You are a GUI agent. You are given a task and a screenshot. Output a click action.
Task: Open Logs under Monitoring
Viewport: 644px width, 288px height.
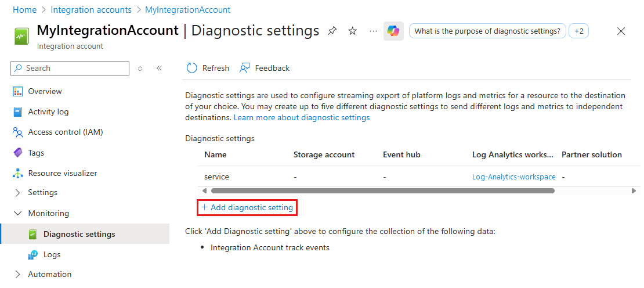coord(52,255)
